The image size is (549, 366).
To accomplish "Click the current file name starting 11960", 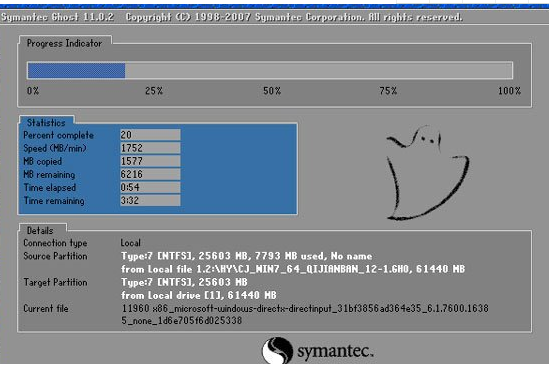I will (305, 309).
